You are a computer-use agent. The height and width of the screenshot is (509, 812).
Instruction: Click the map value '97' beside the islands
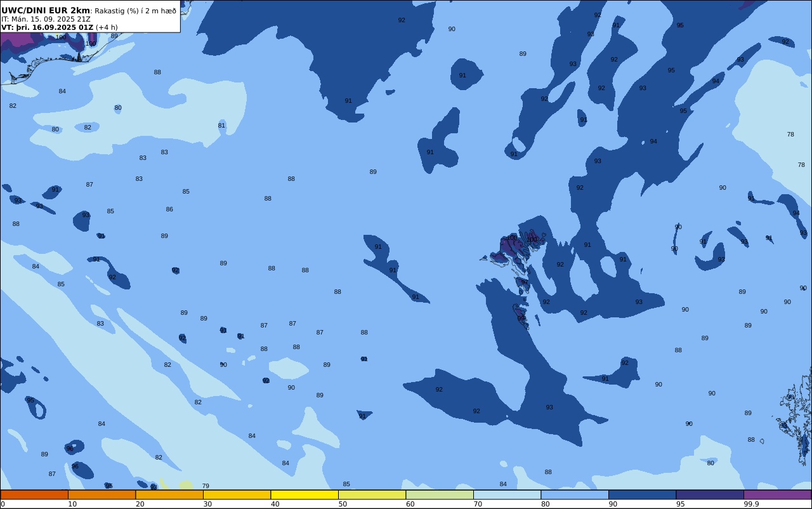click(525, 282)
